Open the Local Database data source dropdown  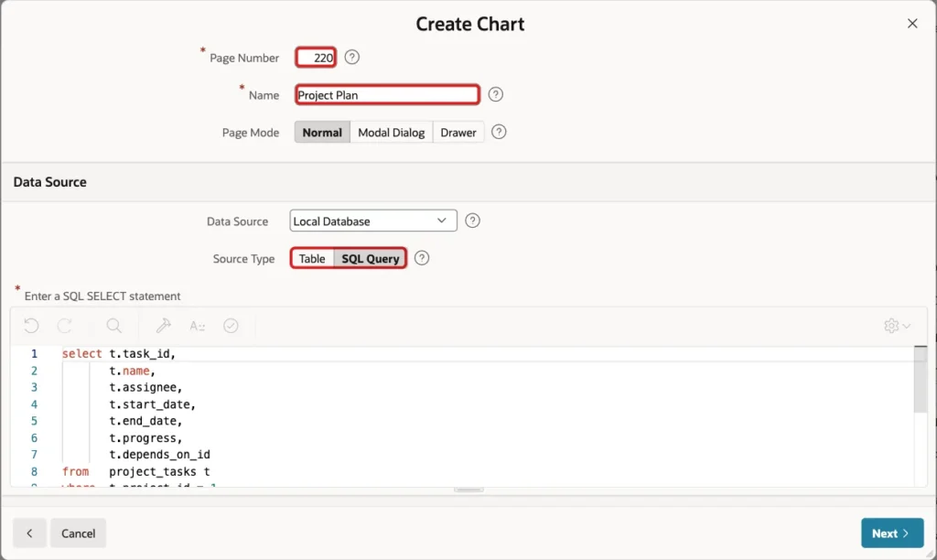pos(373,221)
